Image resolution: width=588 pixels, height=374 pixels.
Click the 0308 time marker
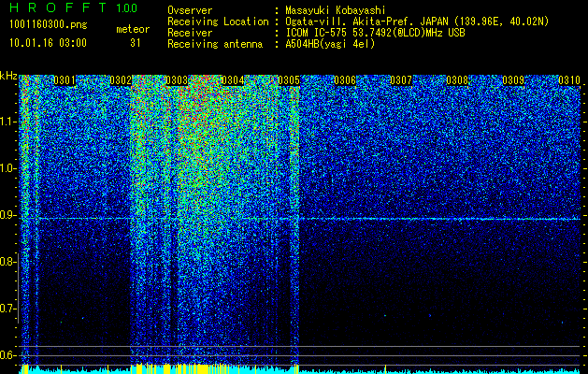pos(457,80)
